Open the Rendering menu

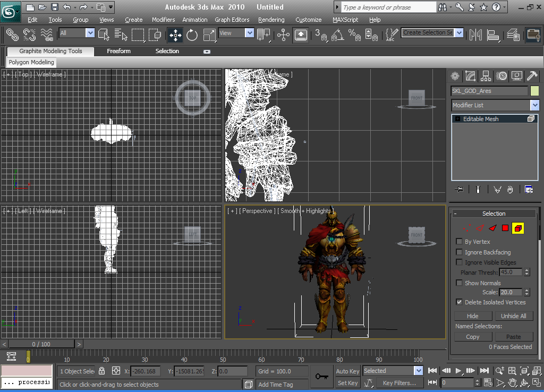click(x=271, y=20)
